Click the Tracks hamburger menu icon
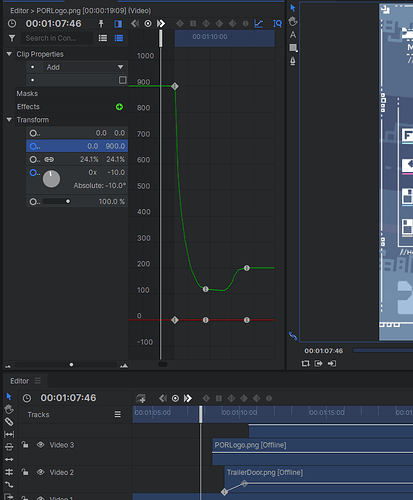Screen dimensions: 413x500 point(118,414)
